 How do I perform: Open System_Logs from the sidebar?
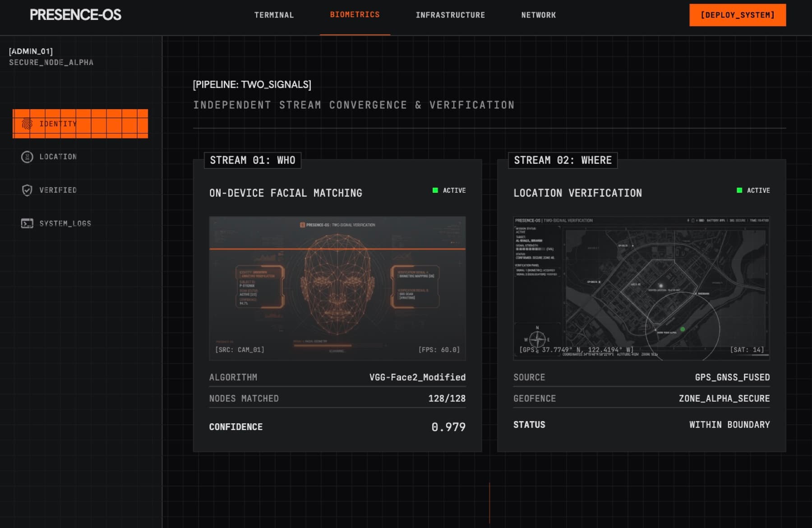coord(80,223)
